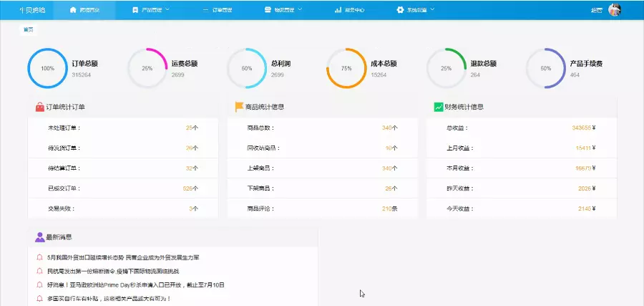
Task: Click the purple user icon beside latest news
Action: pos(40,236)
